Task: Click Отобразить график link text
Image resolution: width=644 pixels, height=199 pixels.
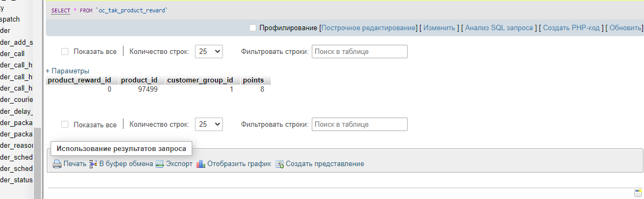Action: [x=239, y=164]
